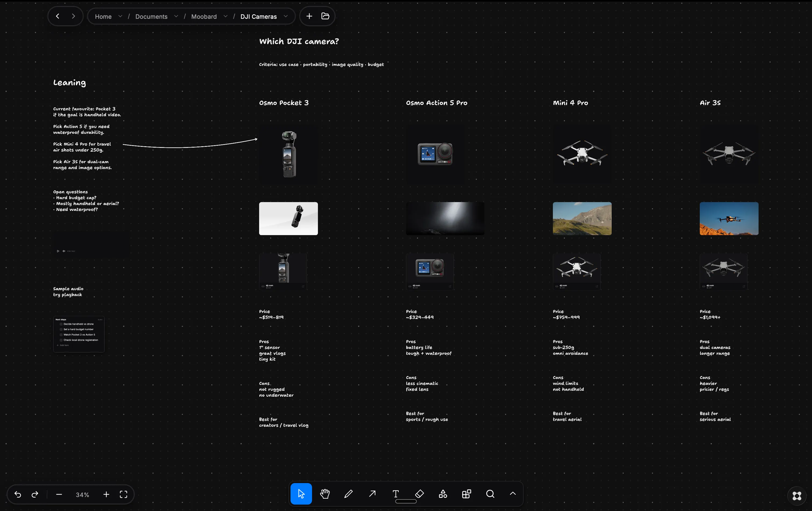Select the white Pocket 3 photo thumbnail
The height and width of the screenshot is (511, 812).
pyautogui.click(x=288, y=218)
